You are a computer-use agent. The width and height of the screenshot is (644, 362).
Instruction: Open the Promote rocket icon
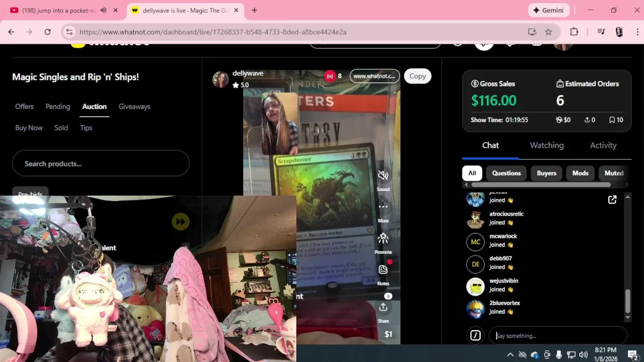click(383, 238)
